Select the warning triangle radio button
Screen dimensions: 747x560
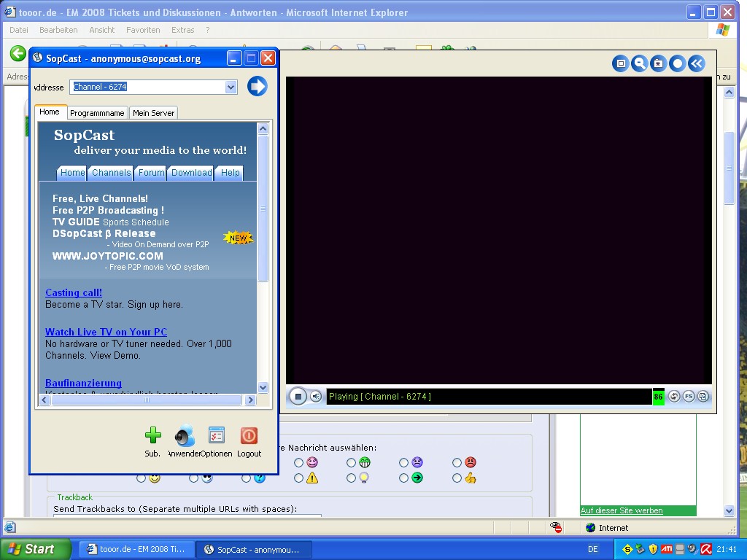(x=298, y=478)
